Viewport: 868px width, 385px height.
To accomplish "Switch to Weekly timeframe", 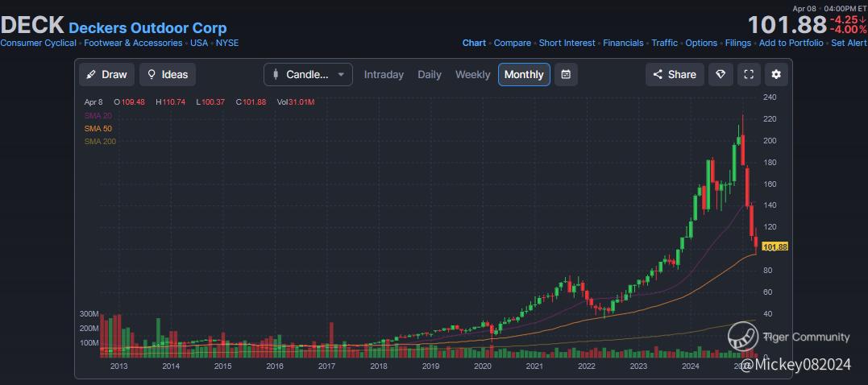I will click(473, 75).
